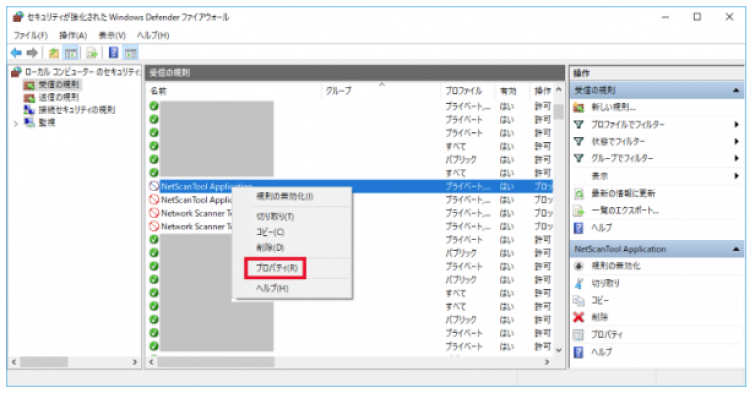Sort by the 操作 column header

pyautogui.click(x=542, y=91)
